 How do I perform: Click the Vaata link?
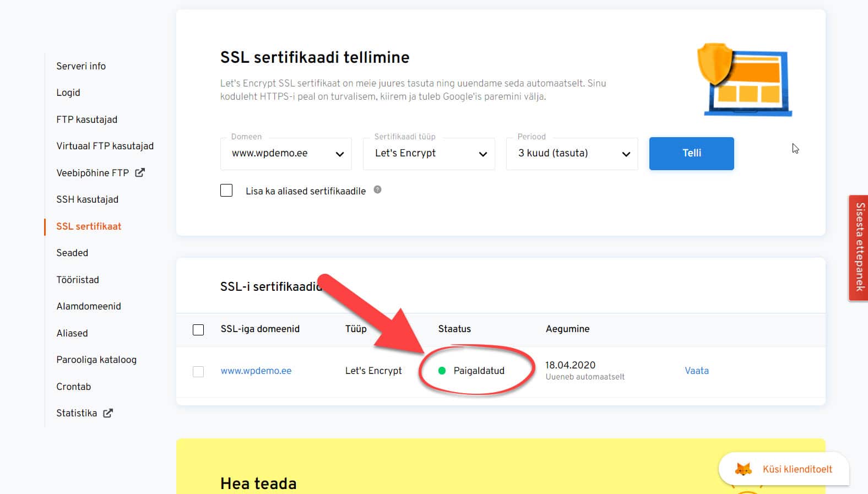pos(697,371)
